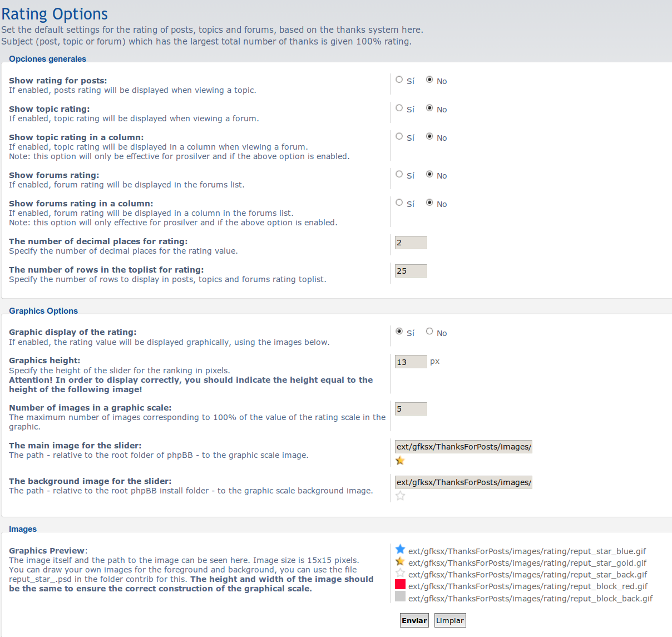Choose Sí for topic rating in a column
This screenshot has height=637, width=672.
(x=399, y=136)
